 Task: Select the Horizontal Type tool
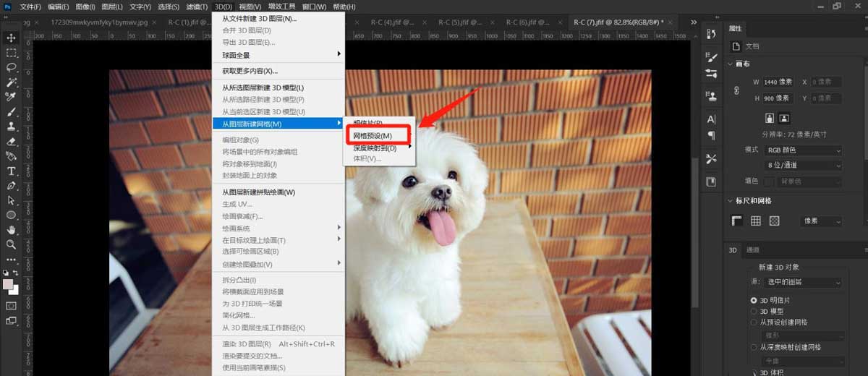pos(12,171)
